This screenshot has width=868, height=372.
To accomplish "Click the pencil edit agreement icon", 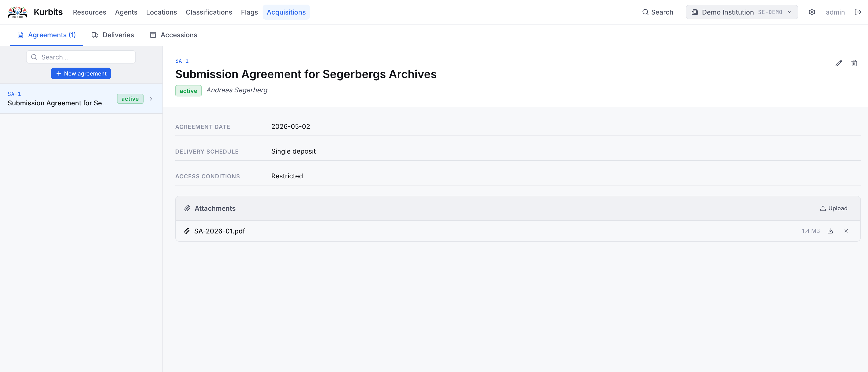I will (839, 63).
